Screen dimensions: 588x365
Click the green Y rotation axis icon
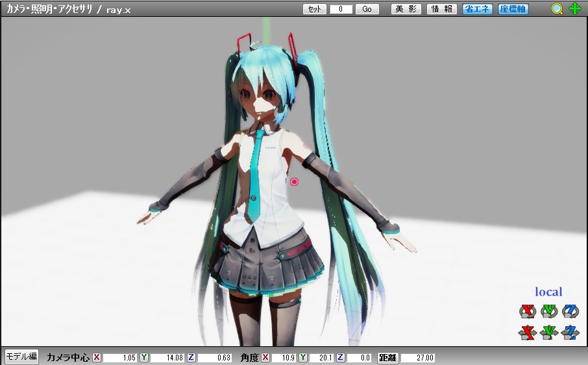[x=549, y=311]
